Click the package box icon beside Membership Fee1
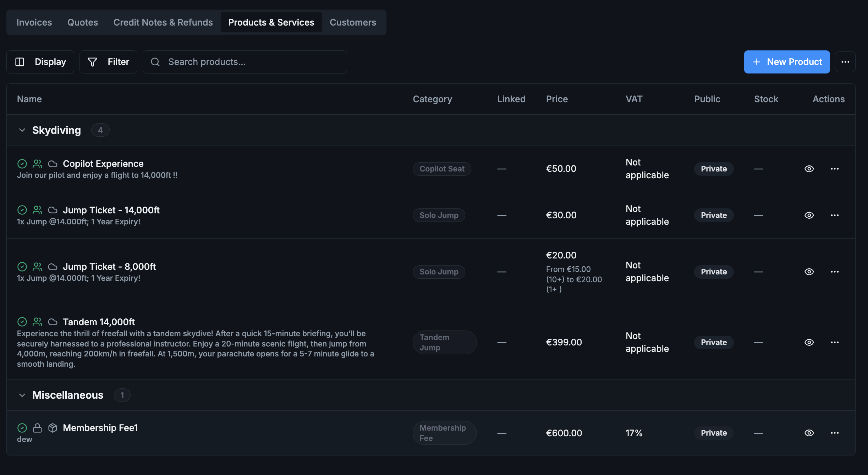The height and width of the screenshot is (475, 868). pos(53,428)
